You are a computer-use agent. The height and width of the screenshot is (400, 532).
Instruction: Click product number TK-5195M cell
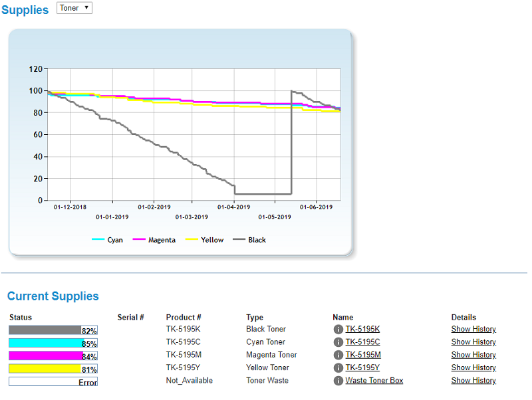coord(184,355)
